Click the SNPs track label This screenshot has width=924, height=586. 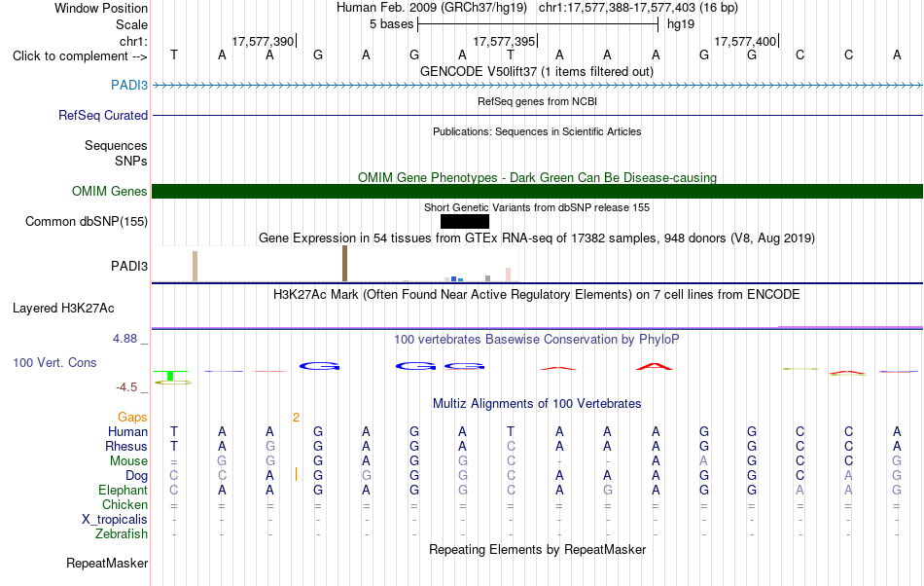131,161
